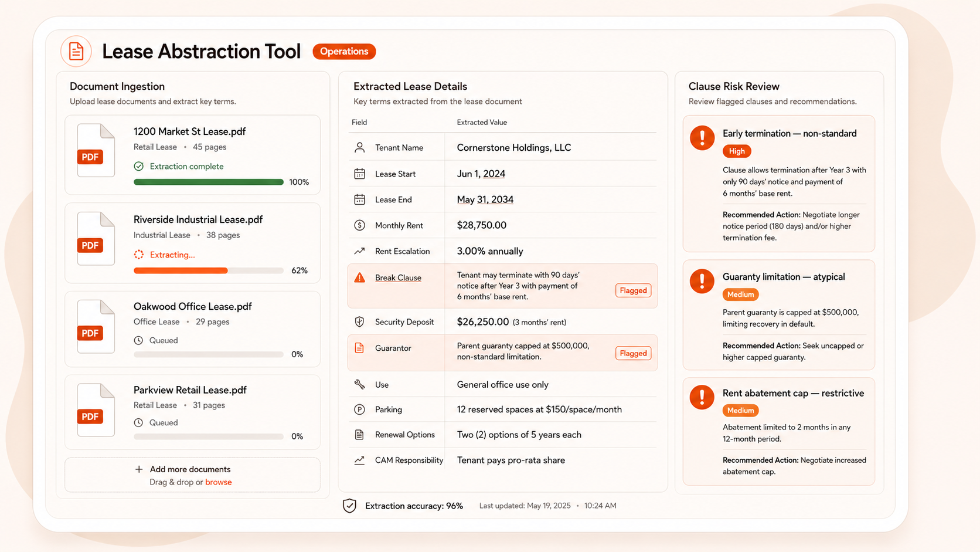Click the CAM Responsibility chart icon
This screenshot has height=552, width=980.
360,460
